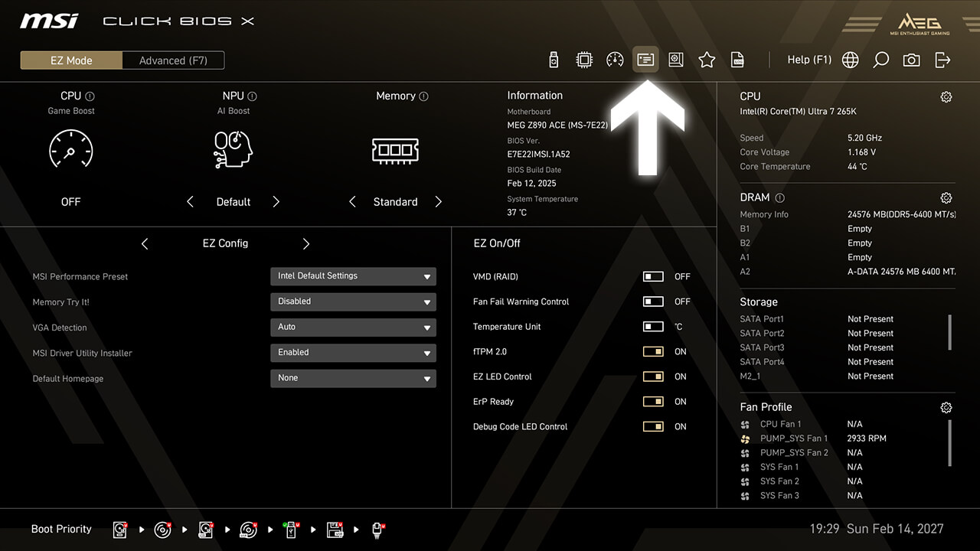Open Fan Profile settings gear icon
The height and width of the screenshot is (551, 980).
(946, 408)
